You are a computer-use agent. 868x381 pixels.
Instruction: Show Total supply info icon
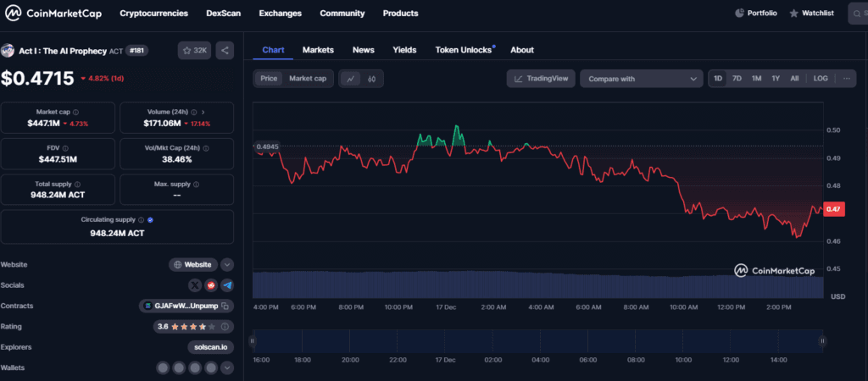(x=77, y=184)
